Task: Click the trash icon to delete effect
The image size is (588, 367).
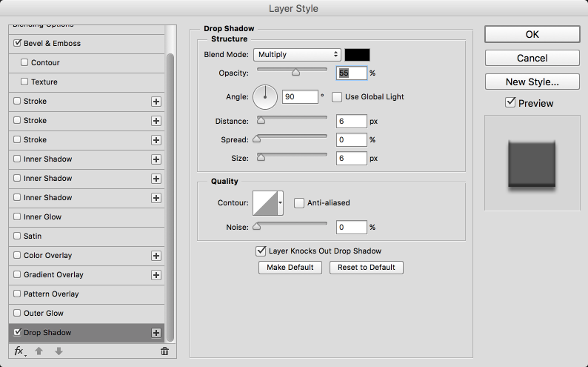Action: (x=164, y=351)
